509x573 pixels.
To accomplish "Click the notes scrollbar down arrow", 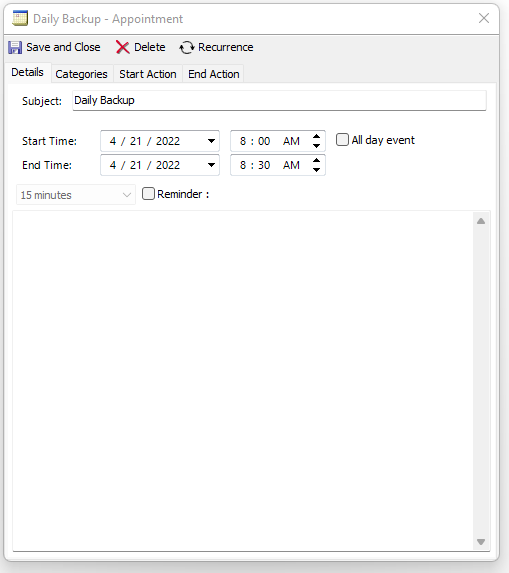I will [x=481, y=542].
